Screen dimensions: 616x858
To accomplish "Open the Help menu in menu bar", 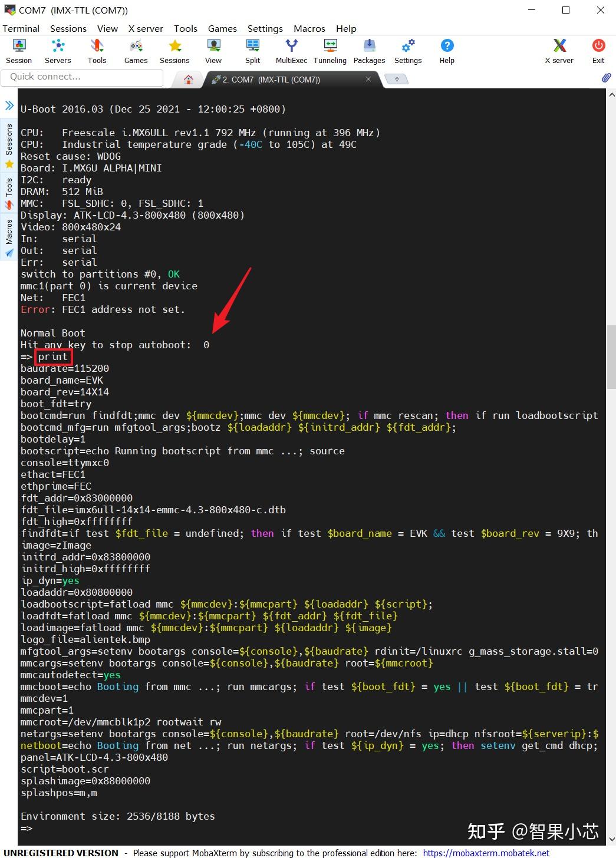I will (x=346, y=28).
